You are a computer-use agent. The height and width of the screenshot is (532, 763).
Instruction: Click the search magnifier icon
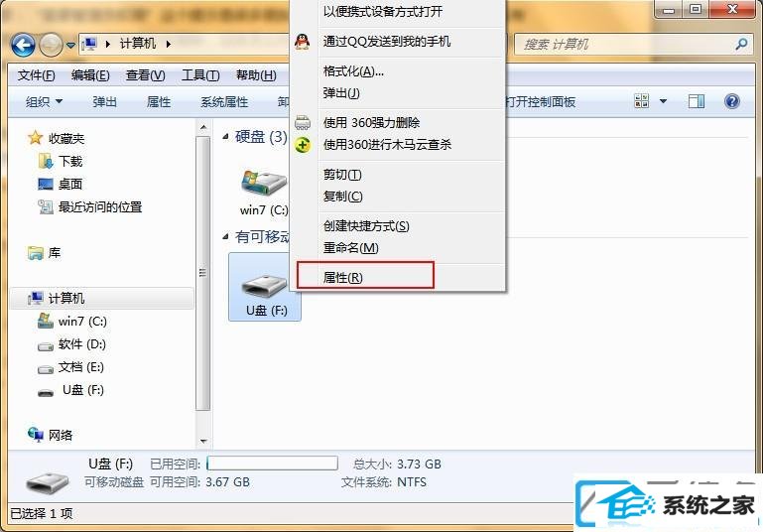(x=741, y=45)
